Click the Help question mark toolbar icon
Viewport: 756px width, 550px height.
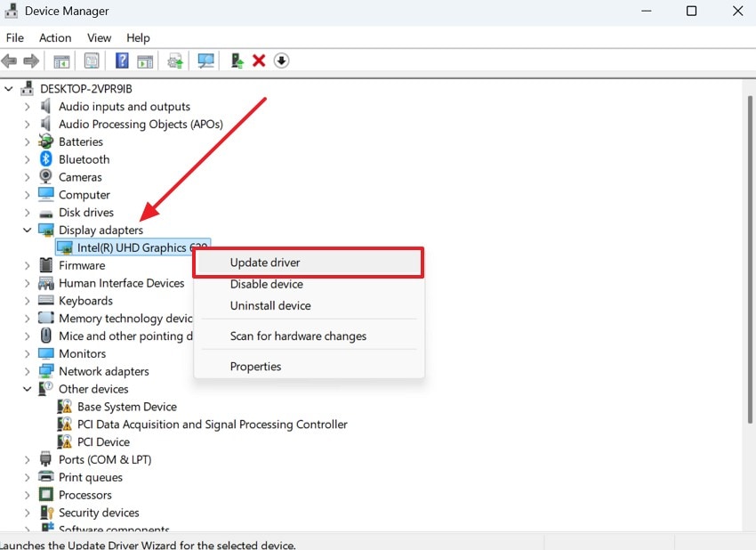[x=121, y=60]
